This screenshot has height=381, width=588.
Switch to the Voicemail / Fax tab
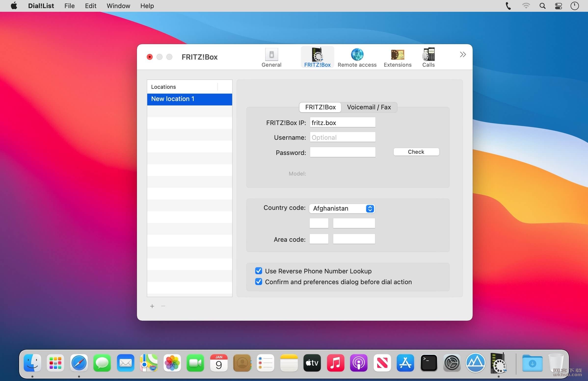(x=369, y=107)
